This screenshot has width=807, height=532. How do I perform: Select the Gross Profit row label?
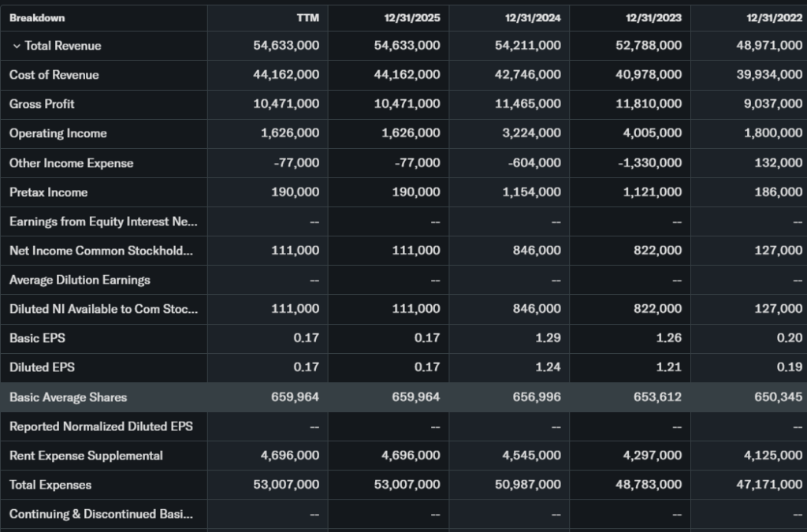tap(42, 104)
